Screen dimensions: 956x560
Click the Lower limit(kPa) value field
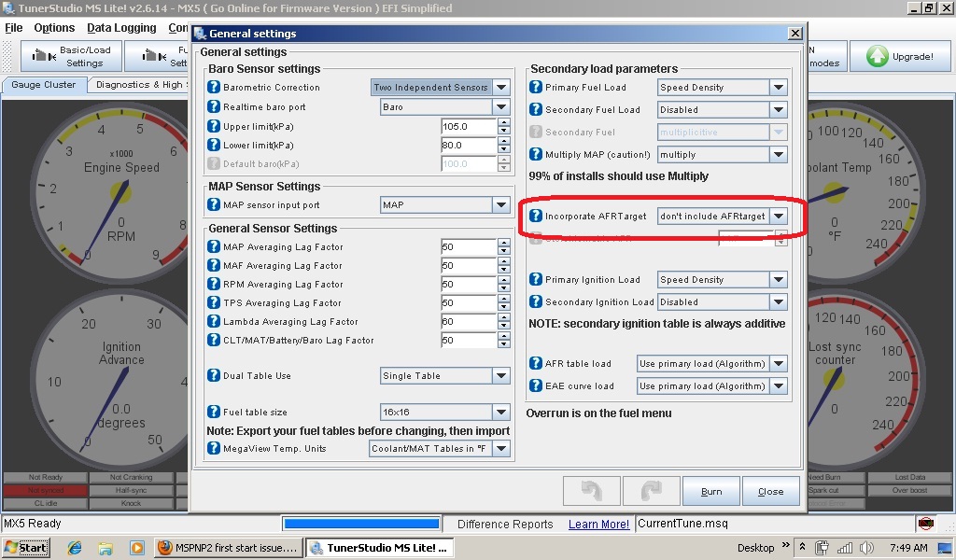pos(469,145)
